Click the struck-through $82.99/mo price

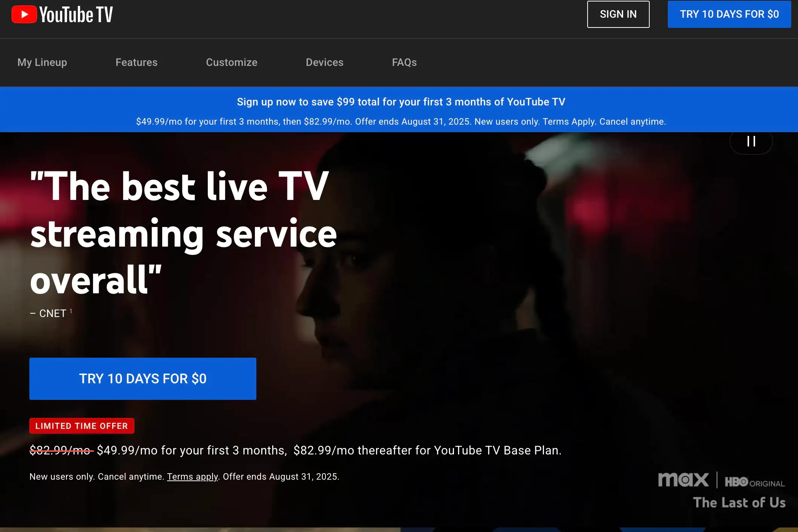61,450
